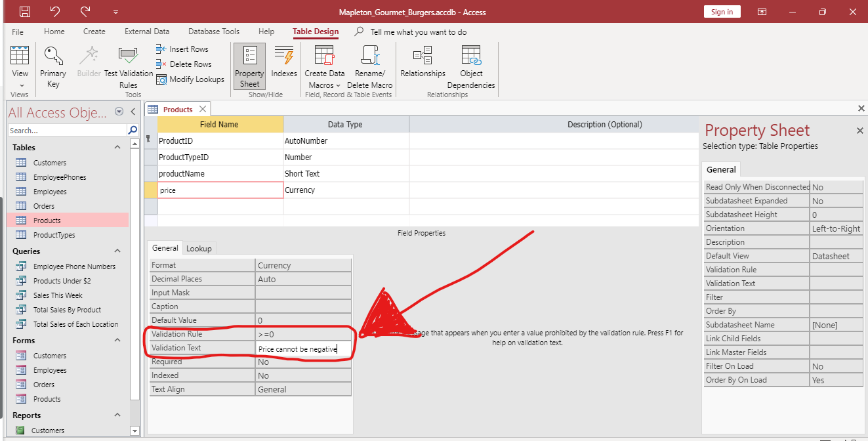Click the Undo arrow in title bar
This screenshot has height=441, width=868.
[55, 12]
